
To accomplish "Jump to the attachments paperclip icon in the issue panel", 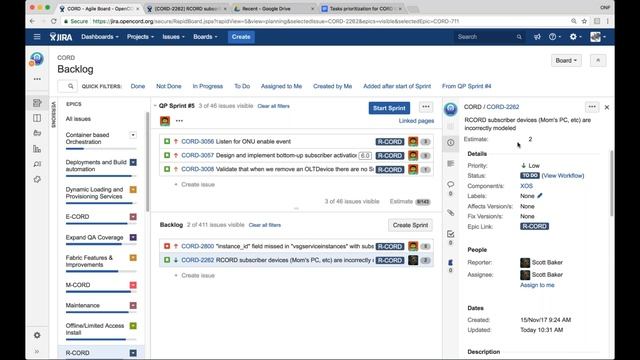I will 451,213.
